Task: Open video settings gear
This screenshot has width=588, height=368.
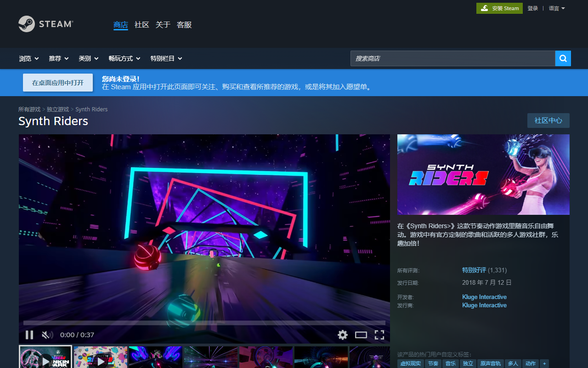Action: coord(343,335)
